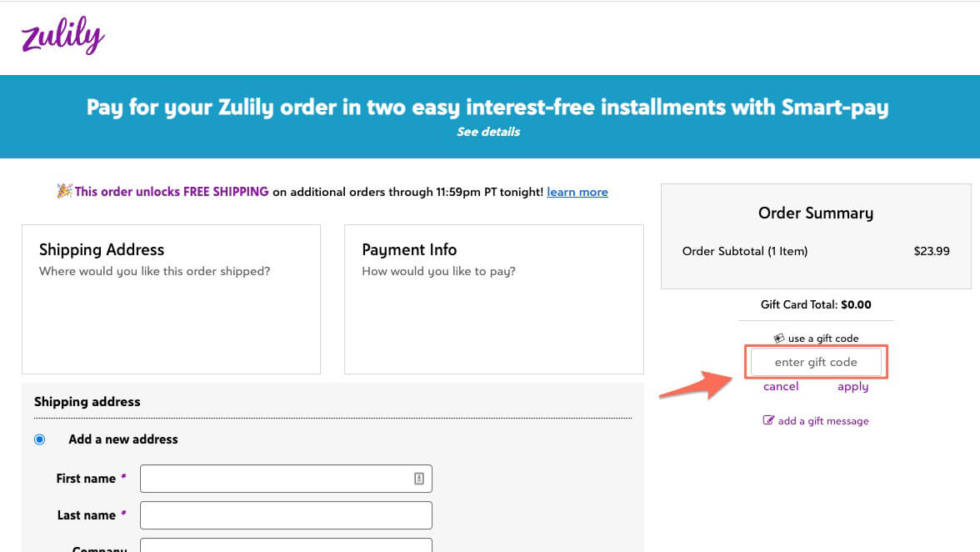Click the party popper icon by free shipping
The width and height of the screenshot is (980, 552).
pyautogui.click(x=64, y=192)
